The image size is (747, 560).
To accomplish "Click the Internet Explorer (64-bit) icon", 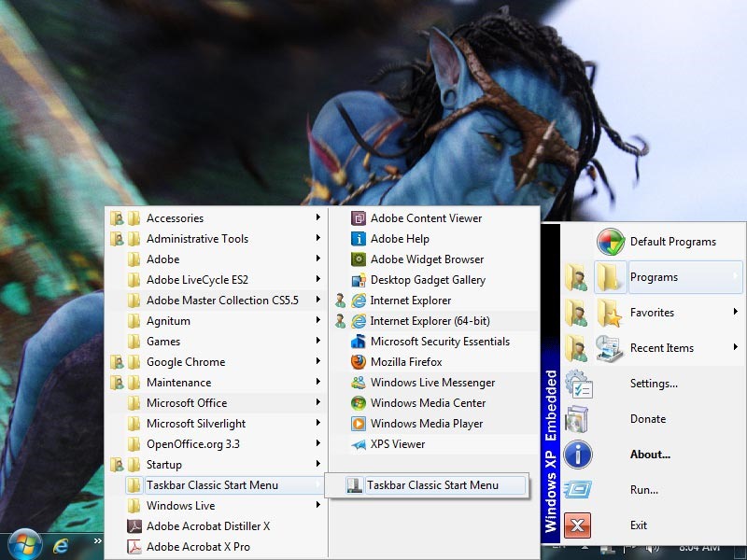I will (x=359, y=321).
